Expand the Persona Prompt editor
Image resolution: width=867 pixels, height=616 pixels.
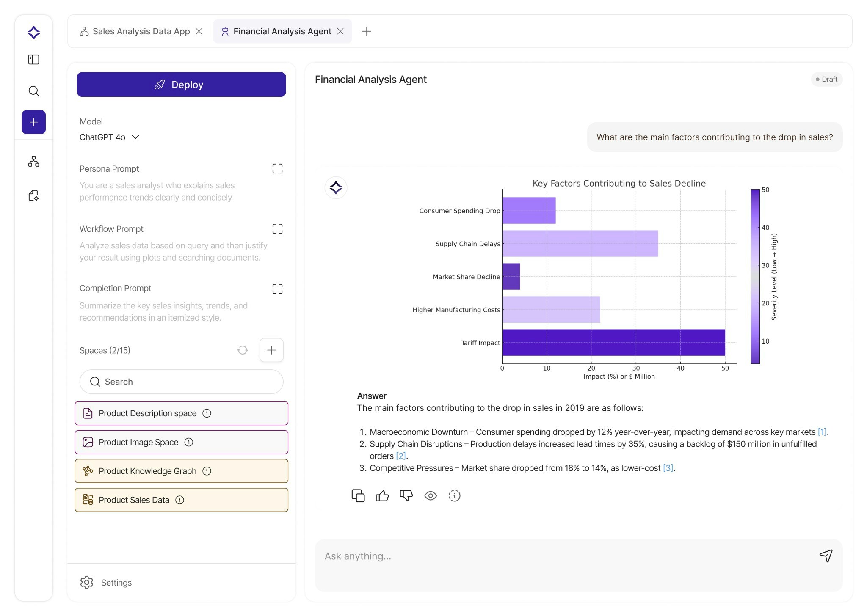[277, 169]
